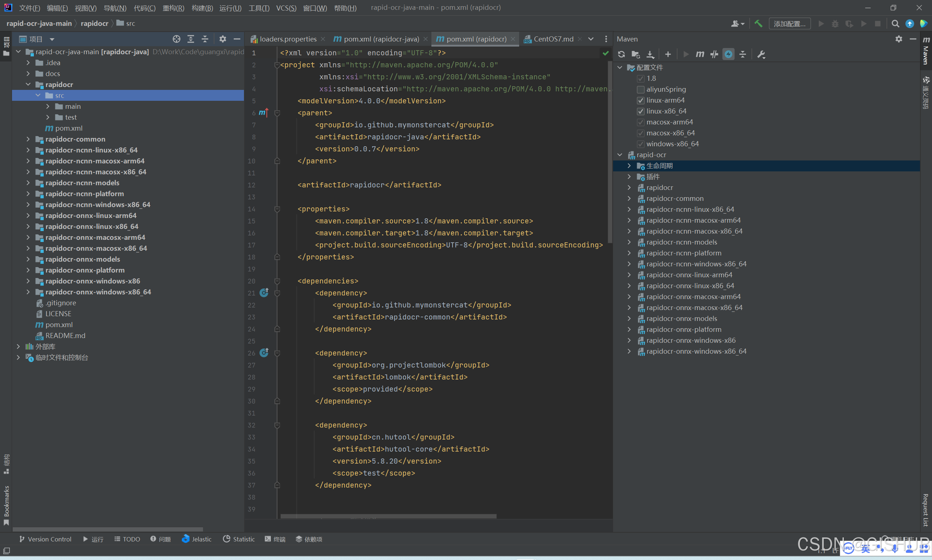
Task: Generate sources and update folders in Maven panel
Action: click(636, 54)
